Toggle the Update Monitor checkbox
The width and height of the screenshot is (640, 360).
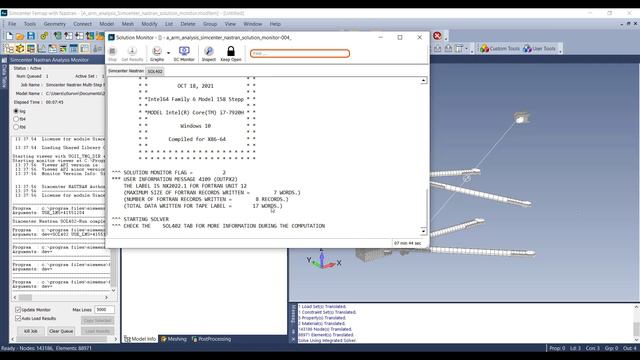tap(18, 310)
